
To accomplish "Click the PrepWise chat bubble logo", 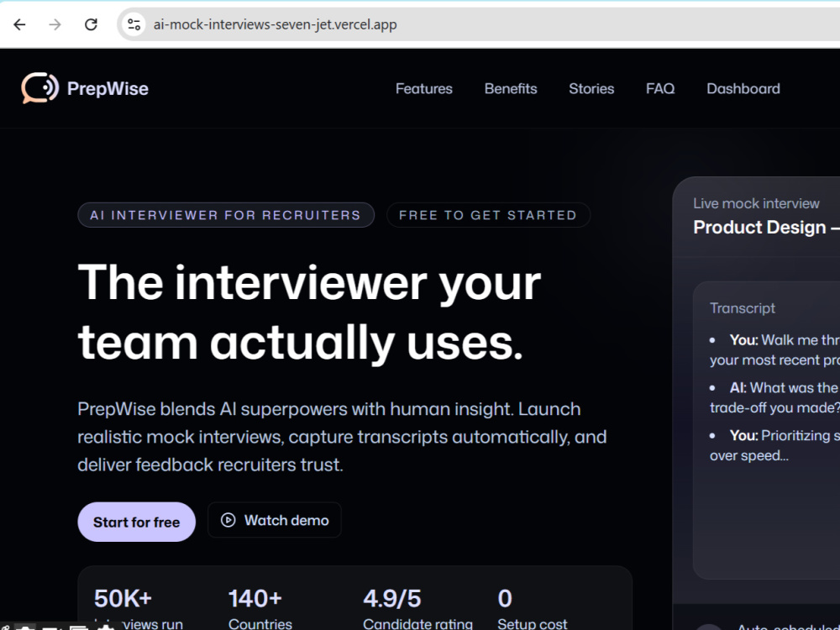I will (x=40, y=88).
